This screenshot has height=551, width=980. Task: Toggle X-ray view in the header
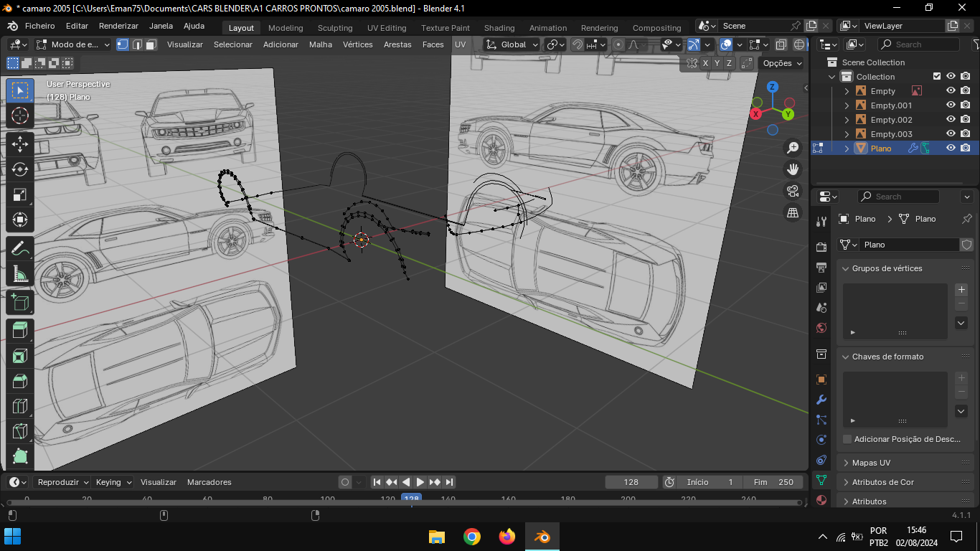(781, 44)
